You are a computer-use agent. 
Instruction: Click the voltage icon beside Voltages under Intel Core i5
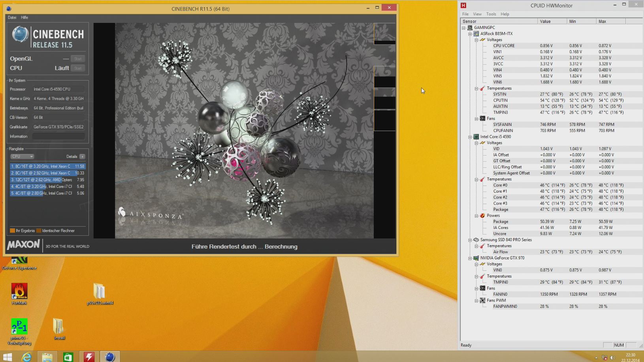(x=482, y=143)
